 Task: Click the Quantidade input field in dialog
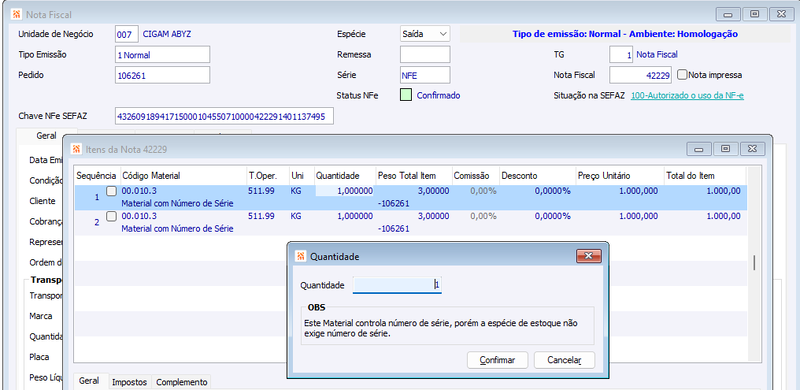tap(397, 285)
